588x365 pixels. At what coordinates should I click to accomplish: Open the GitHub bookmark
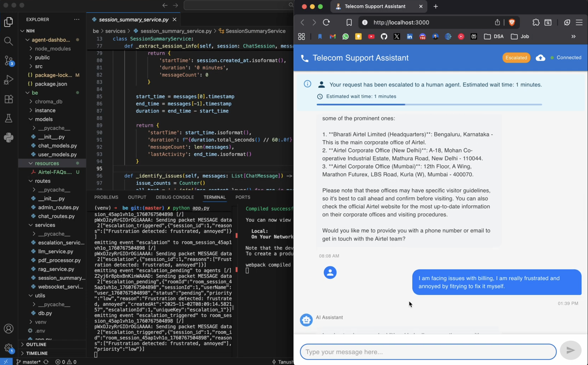[x=384, y=37]
